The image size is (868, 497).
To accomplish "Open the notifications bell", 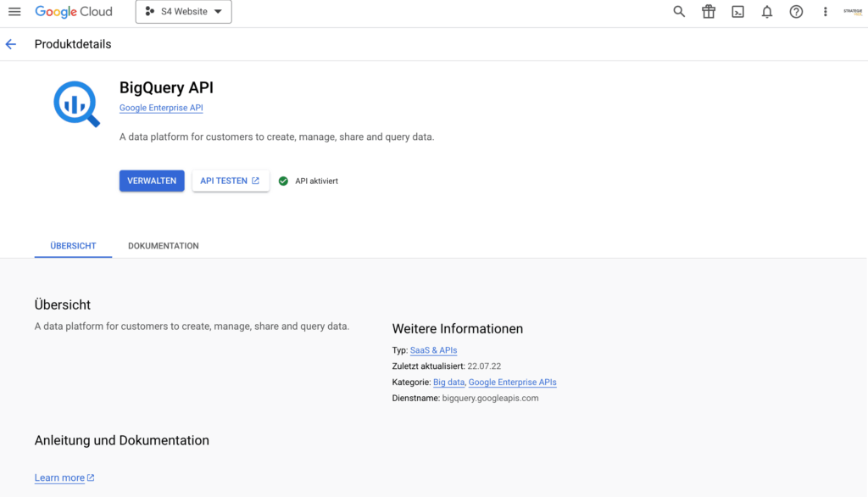I will pyautogui.click(x=766, y=12).
